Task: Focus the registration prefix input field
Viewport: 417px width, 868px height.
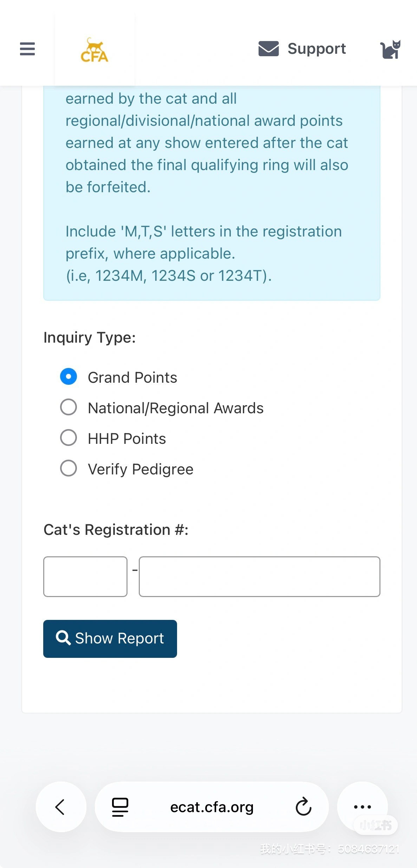Action: [x=85, y=576]
